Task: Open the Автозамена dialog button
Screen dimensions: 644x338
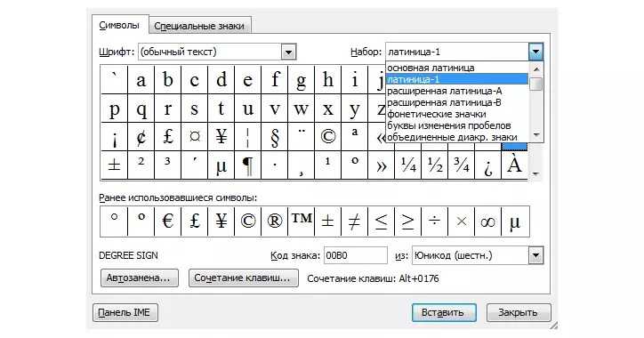Action: [x=139, y=278]
